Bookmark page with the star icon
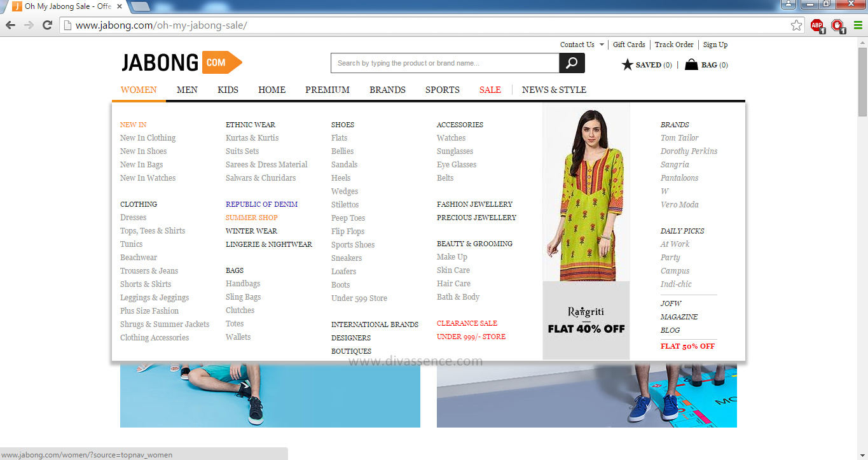This screenshot has height=460, width=868. coord(796,25)
